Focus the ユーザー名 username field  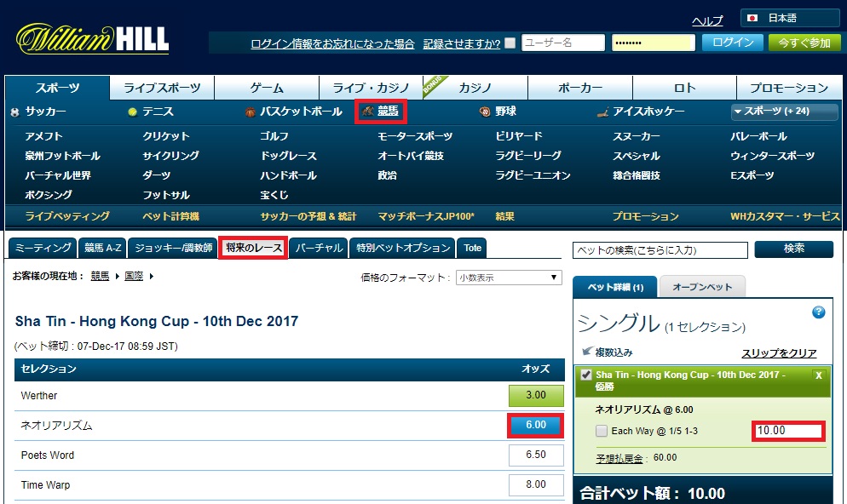[563, 43]
